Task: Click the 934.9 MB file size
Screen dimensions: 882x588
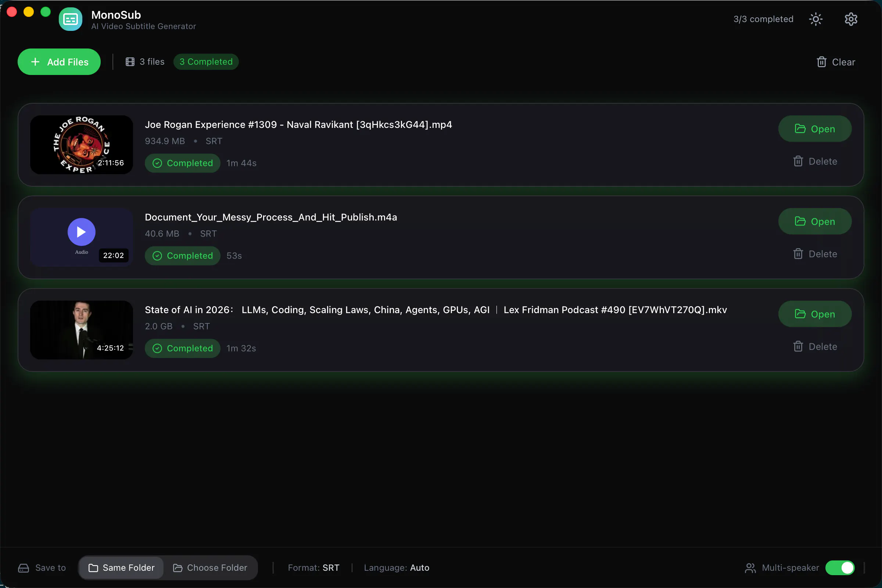Action: [x=165, y=141]
